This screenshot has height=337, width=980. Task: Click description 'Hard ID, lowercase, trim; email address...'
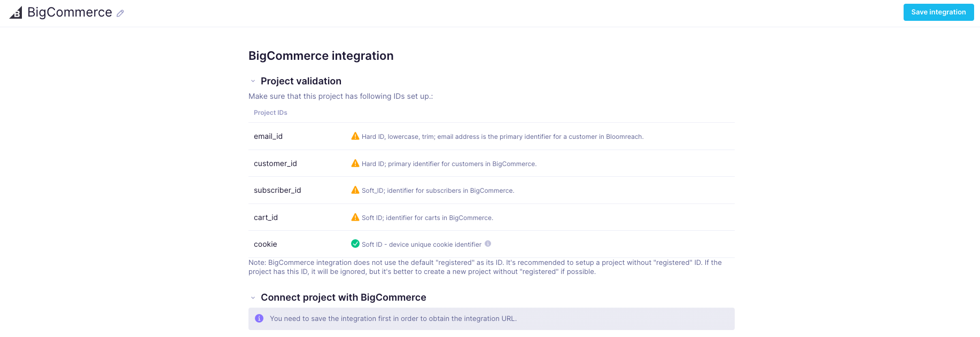pos(502,137)
